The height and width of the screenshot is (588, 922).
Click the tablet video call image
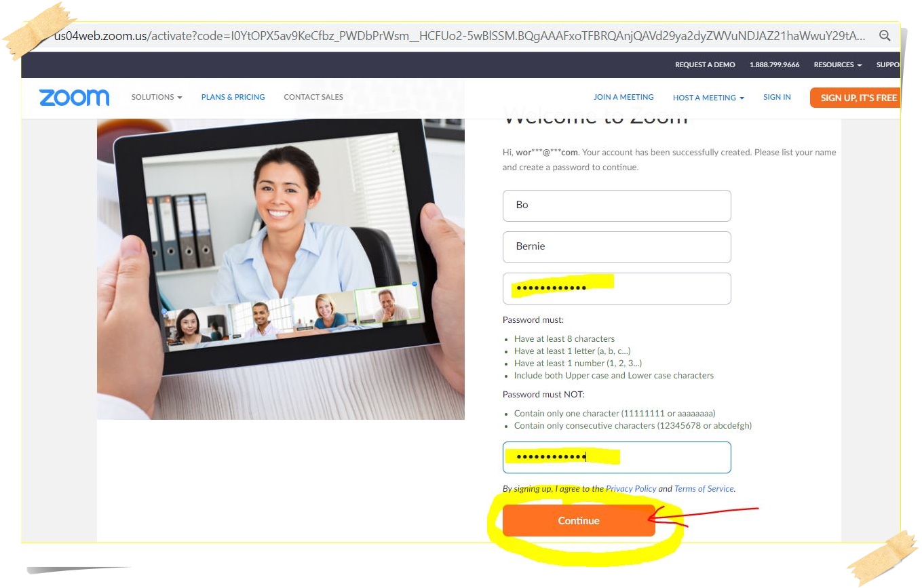(281, 269)
